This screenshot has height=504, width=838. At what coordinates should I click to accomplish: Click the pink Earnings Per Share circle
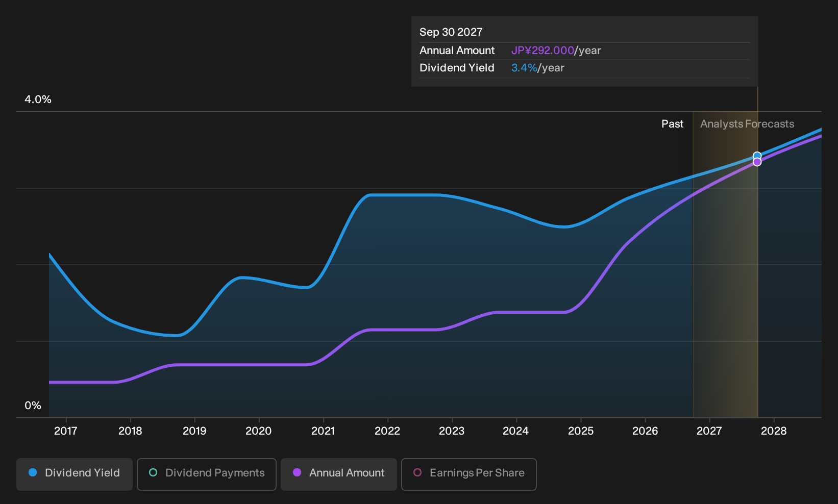click(x=417, y=472)
